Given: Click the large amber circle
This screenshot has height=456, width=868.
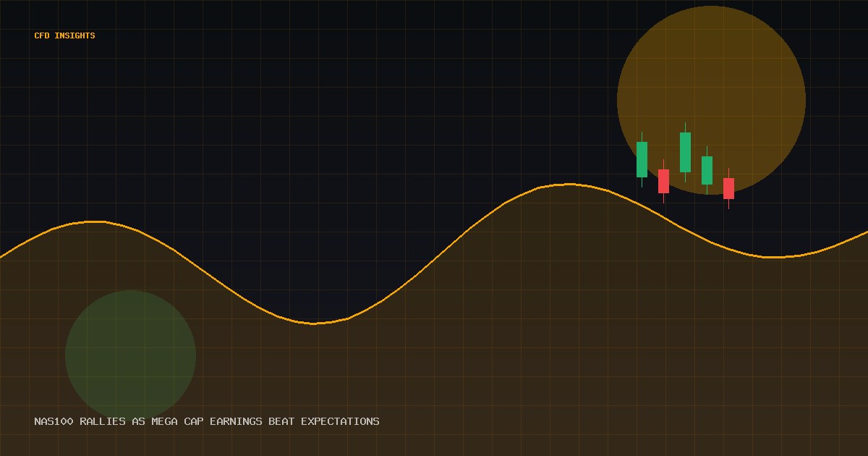Looking at the screenshot, I should pos(711,100).
